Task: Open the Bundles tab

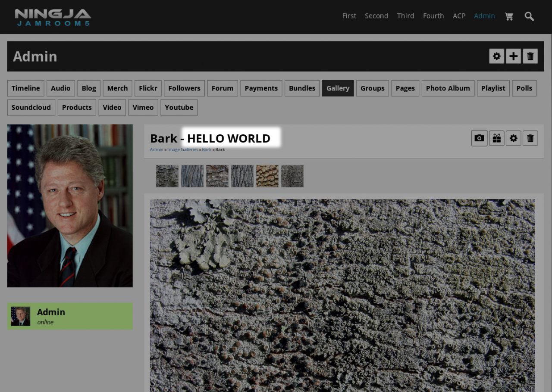Action: click(302, 88)
